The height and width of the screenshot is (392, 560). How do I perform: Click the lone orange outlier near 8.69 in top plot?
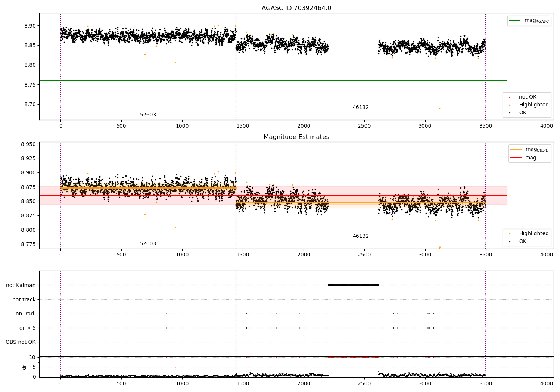(439, 108)
